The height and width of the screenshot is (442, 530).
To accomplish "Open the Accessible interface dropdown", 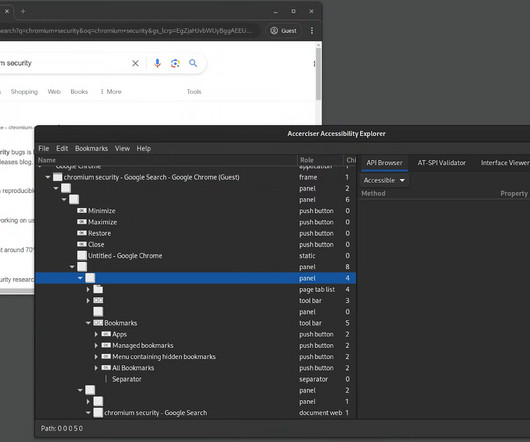I will click(384, 180).
